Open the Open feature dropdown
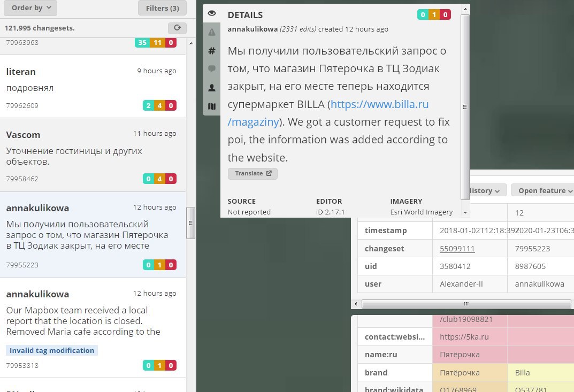 [x=542, y=190]
